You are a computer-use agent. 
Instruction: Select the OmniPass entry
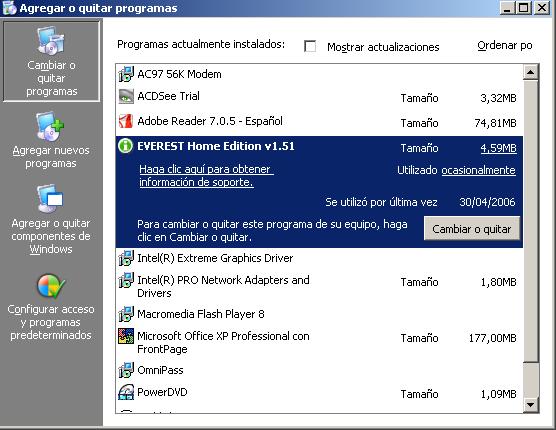[x=319, y=370]
